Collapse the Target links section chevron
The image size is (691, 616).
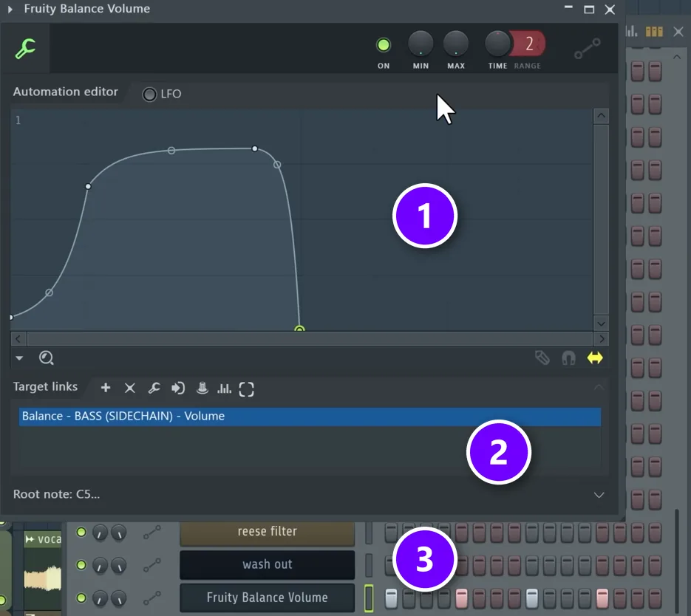point(599,387)
